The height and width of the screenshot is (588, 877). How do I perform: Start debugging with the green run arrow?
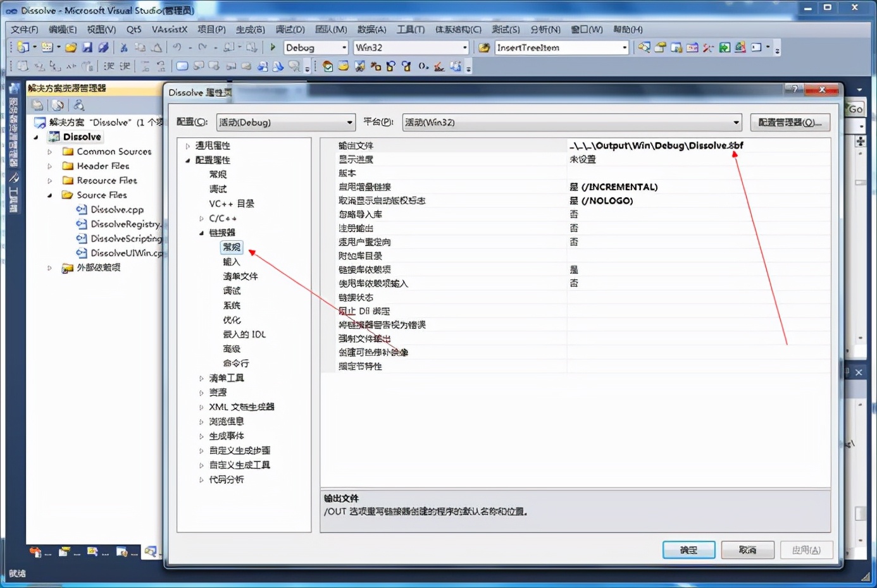click(x=273, y=47)
